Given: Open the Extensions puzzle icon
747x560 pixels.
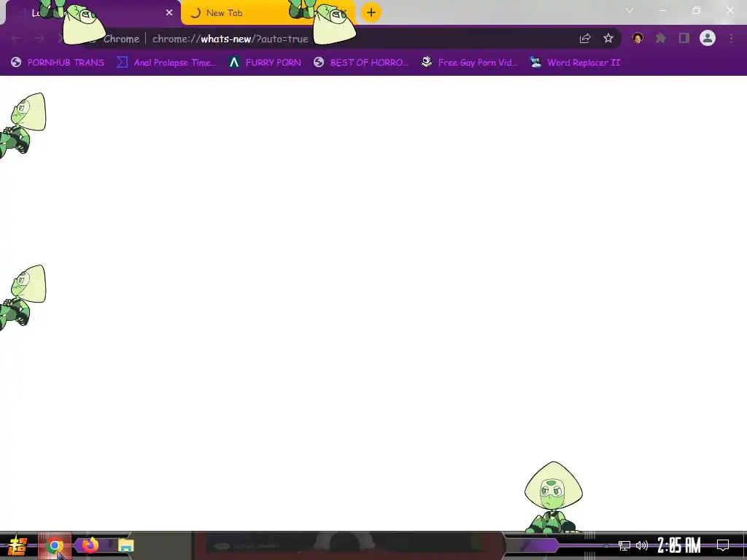Looking at the screenshot, I should pyautogui.click(x=661, y=39).
